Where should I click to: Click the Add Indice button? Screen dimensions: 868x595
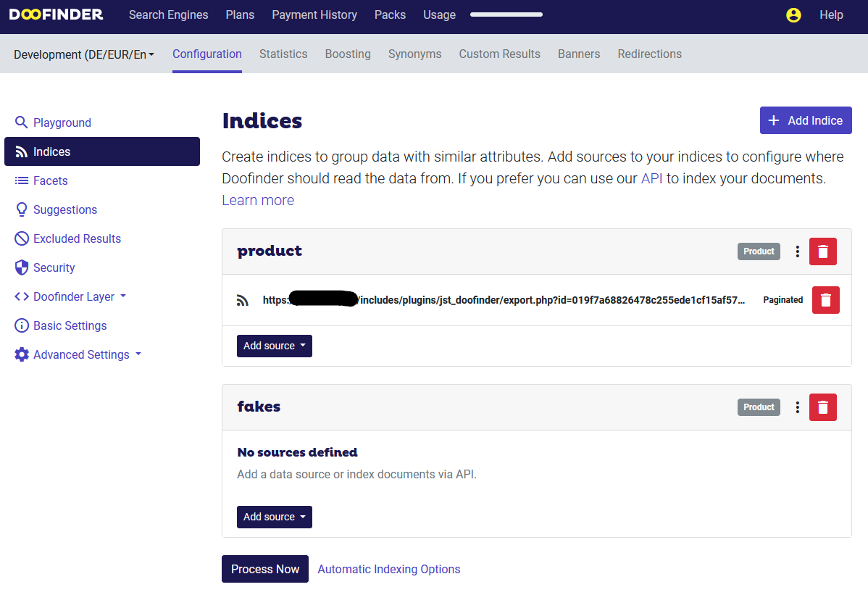pyautogui.click(x=805, y=120)
